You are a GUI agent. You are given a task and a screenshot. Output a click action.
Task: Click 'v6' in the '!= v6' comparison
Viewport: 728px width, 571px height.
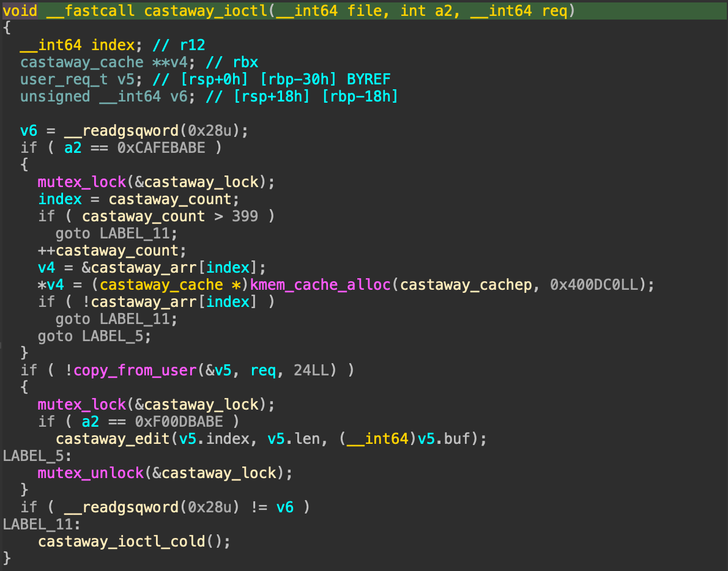[x=284, y=507]
